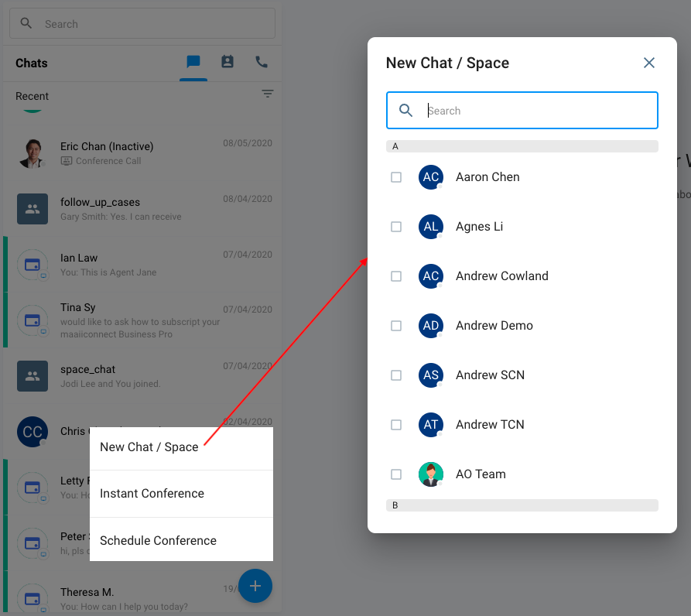Click Andrew Cowland's AC avatar
The height and width of the screenshot is (616, 691).
point(430,275)
